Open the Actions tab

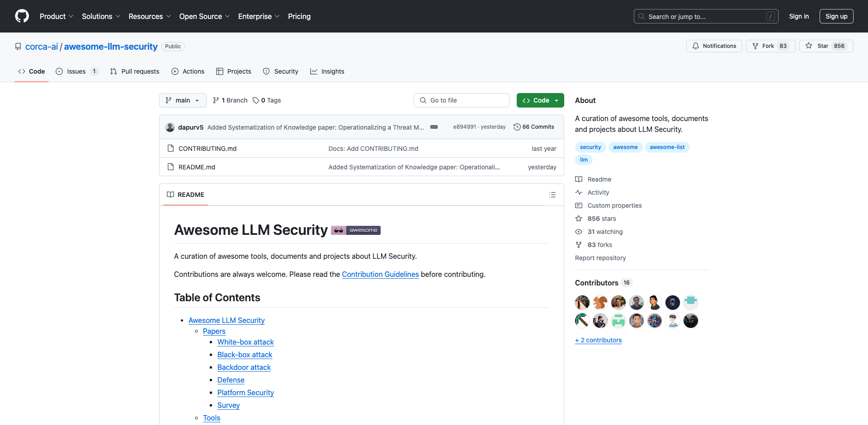point(188,71)
